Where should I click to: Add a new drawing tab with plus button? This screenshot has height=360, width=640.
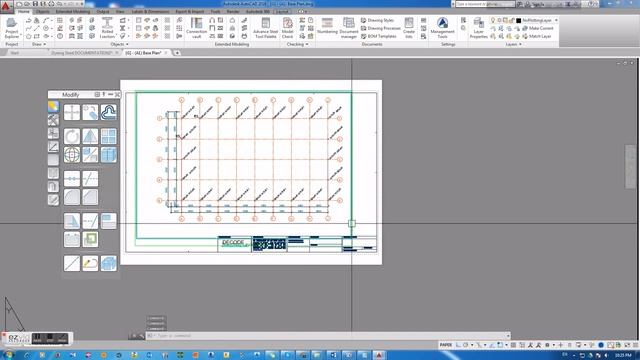177,53
